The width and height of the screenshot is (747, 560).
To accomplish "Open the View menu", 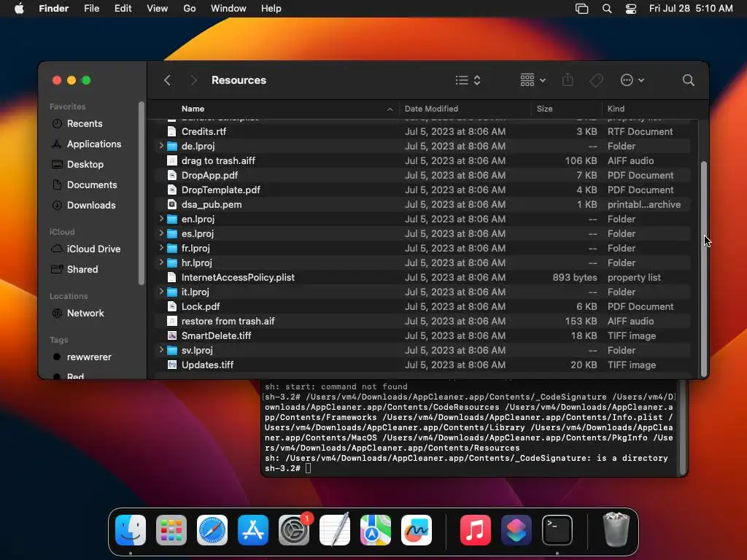I will click(x=158, y=9).
